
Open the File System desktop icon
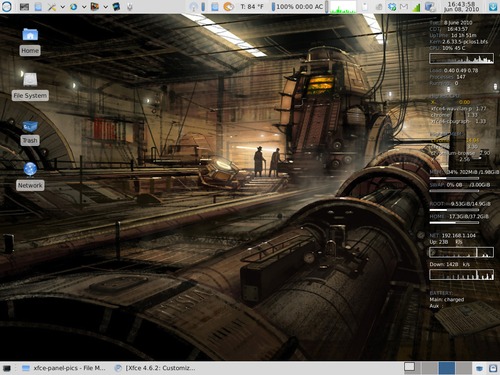(x=30, y=87)
